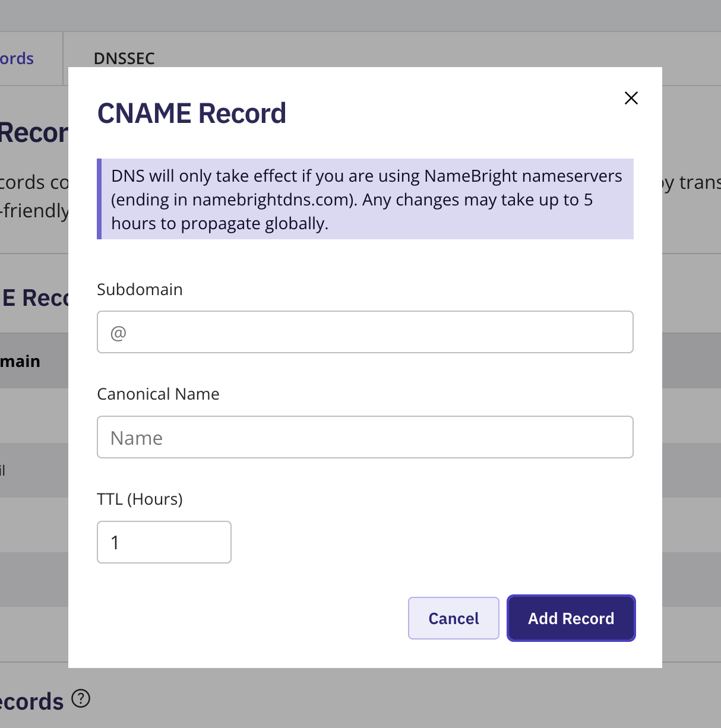This screenshot has width=721, height=728.
Task: Open the records help question-mark icon
Action: click(81, 698)
